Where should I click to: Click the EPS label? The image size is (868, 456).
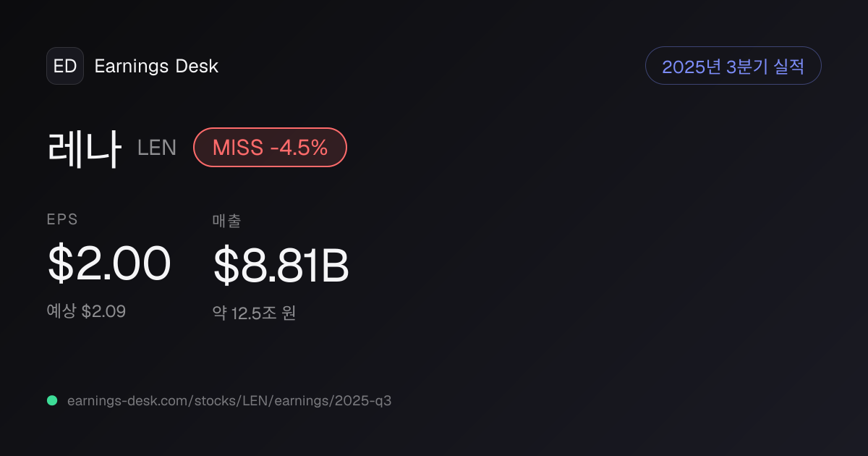coord(62,220)
